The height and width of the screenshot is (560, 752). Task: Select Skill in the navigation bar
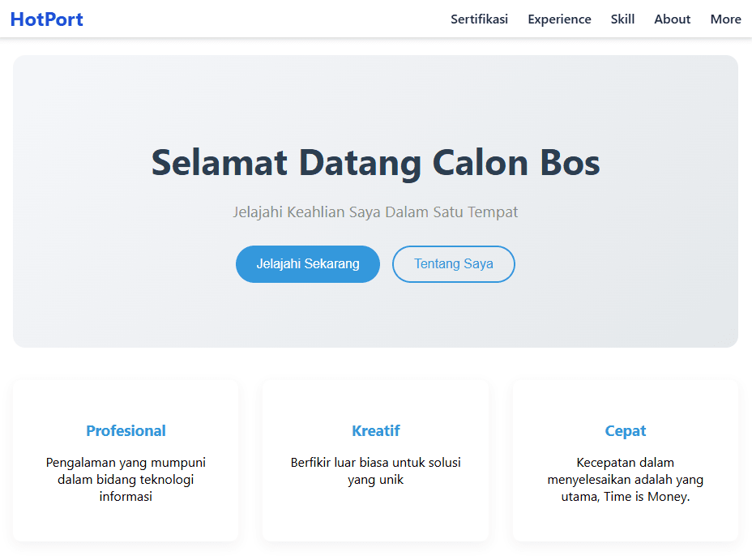tap(622, 19)
